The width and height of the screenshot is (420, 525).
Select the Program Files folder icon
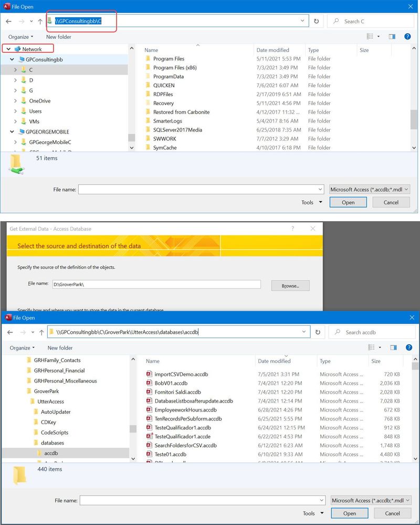[148, 58]
